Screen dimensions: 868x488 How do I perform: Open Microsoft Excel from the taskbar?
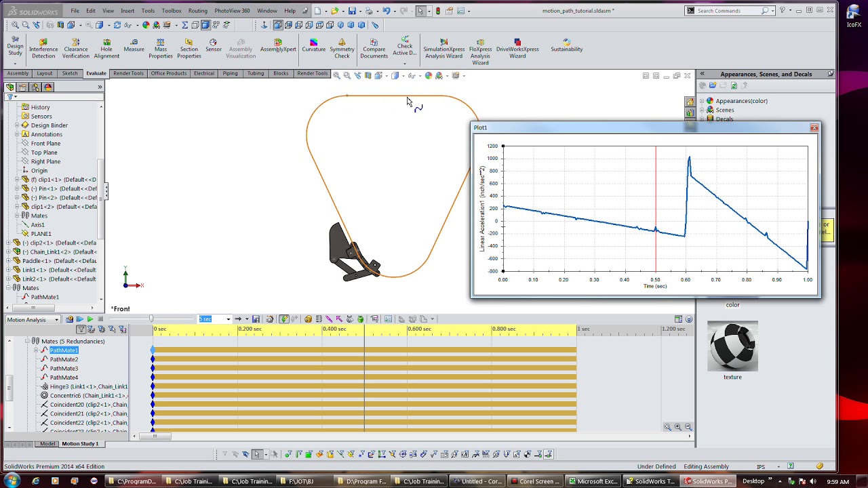pos(594,481)
